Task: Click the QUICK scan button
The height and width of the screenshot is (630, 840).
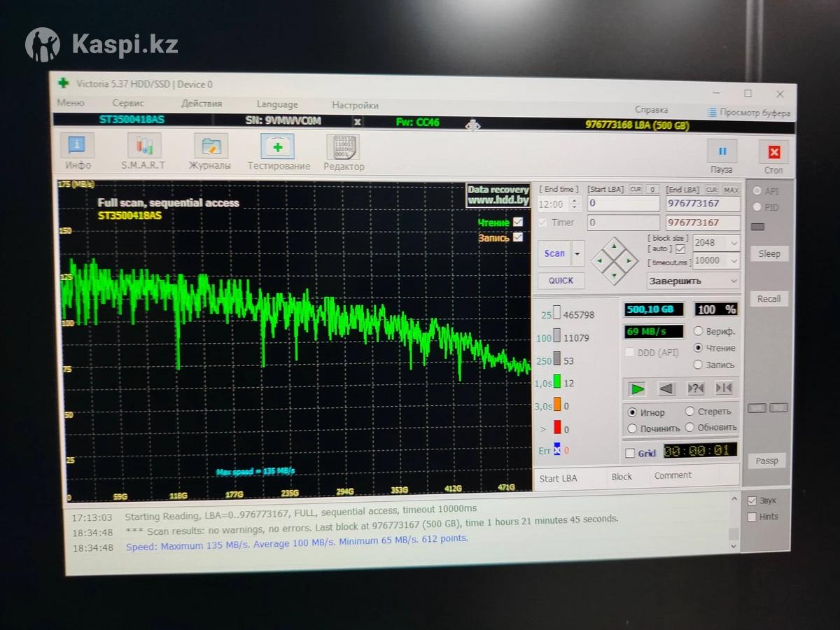Action: pos(561,281)
